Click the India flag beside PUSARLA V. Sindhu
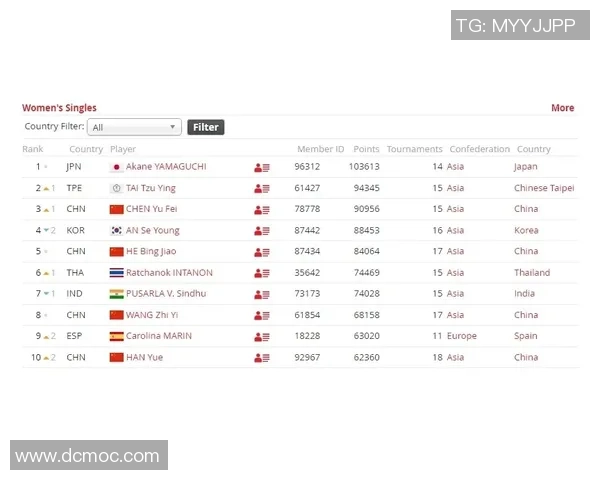The height and width of the screenshot is (480, 600). pos(116,294)
